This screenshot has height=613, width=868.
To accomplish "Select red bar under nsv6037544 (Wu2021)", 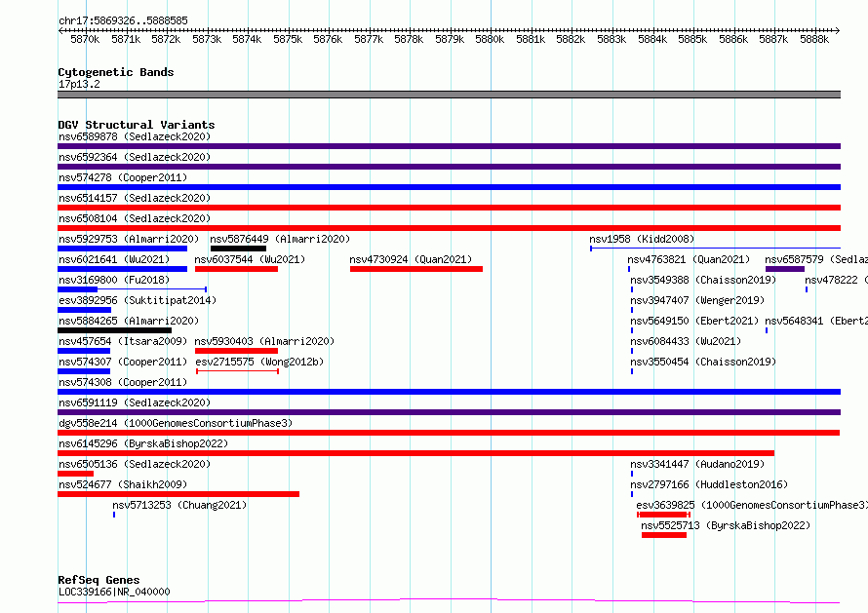I will 236,269.
